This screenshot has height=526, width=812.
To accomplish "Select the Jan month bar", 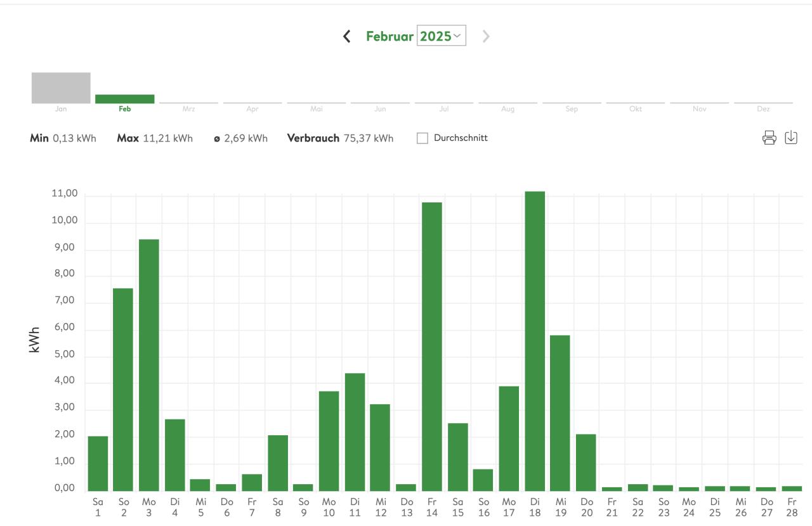I will 61,89.
